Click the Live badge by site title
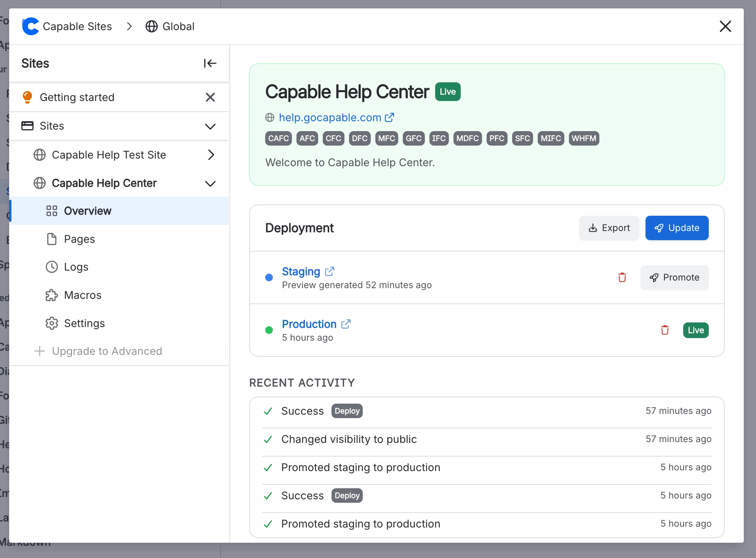The image size is (756, 558). 448,92
